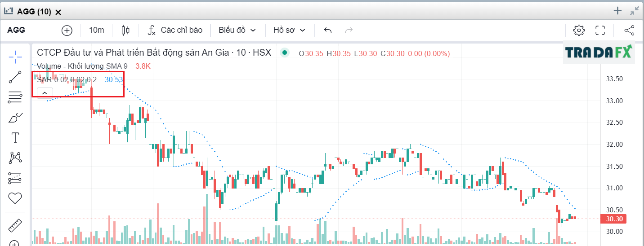Select the ruler measure tool
This screenshot has height=246, width=644.
pos(15,225)
